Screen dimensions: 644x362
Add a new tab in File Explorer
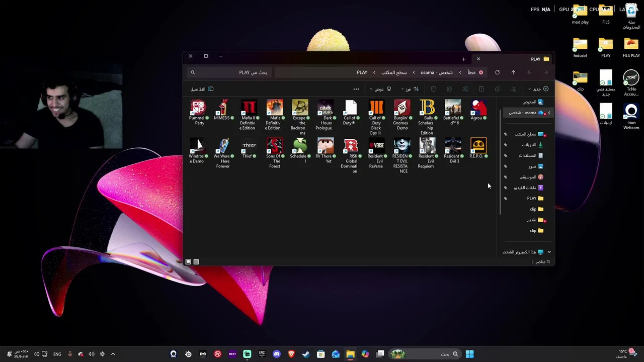tap(463, 59)
